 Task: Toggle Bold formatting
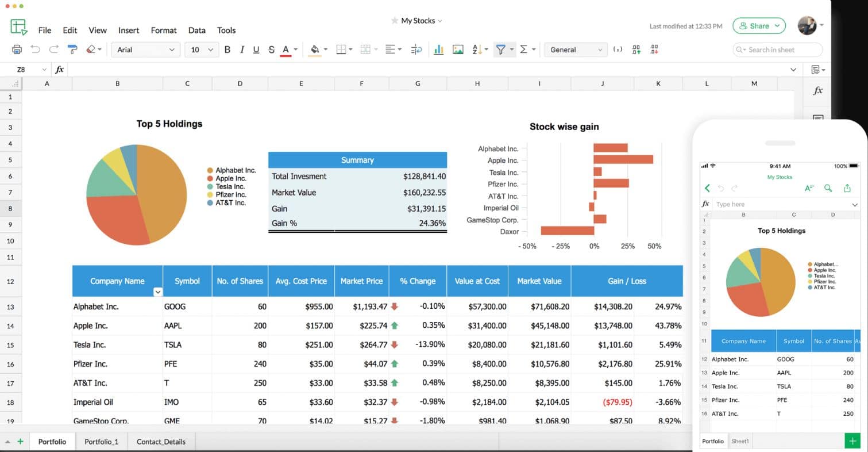click(x=227, y=49)
